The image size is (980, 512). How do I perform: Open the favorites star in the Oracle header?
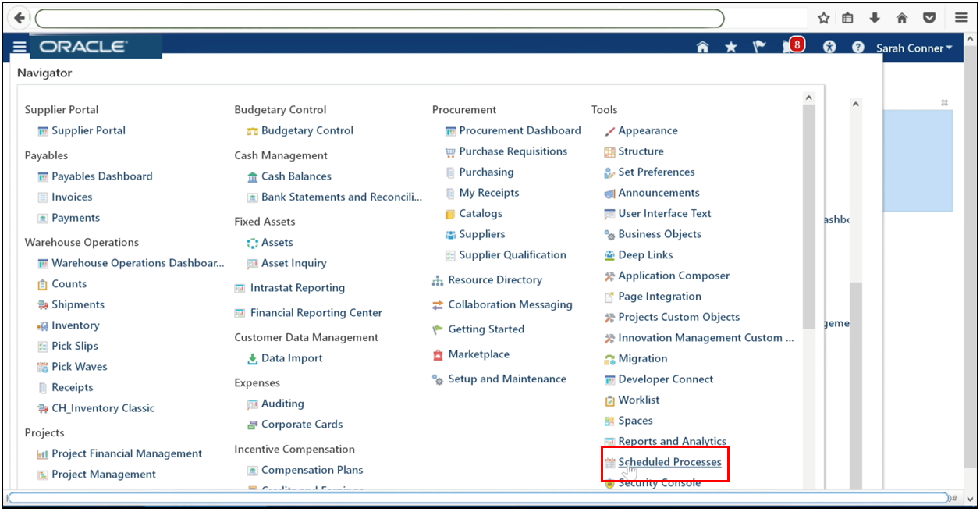730,46
